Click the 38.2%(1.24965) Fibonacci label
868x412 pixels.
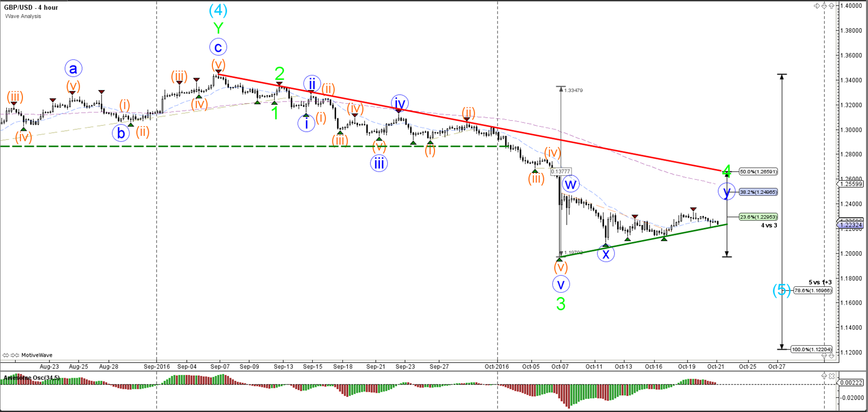(758, 192)
